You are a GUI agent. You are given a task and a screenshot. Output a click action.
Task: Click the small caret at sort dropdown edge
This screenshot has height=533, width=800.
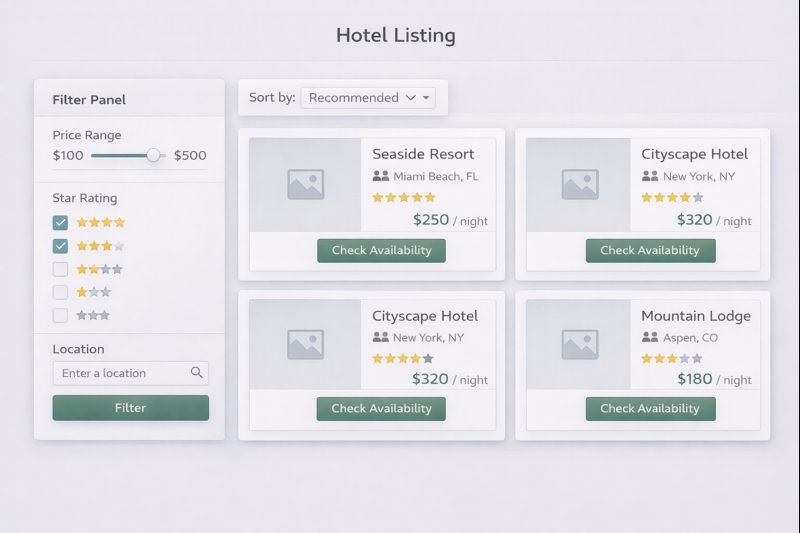(x=426, y=97)
